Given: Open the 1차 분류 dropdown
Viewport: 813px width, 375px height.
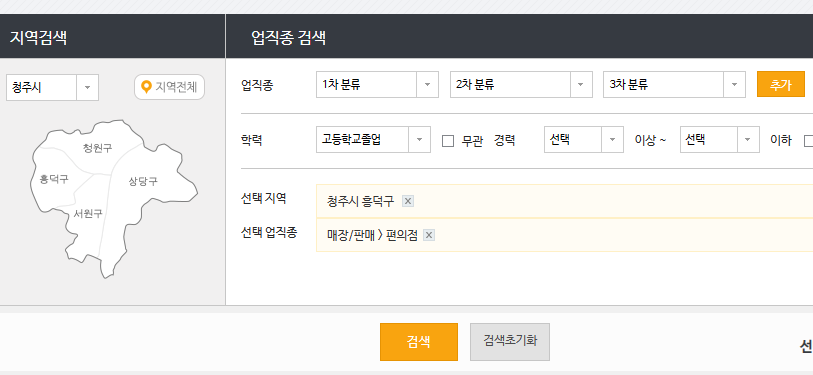Looking at the screenshot, I should pos(377,85).
